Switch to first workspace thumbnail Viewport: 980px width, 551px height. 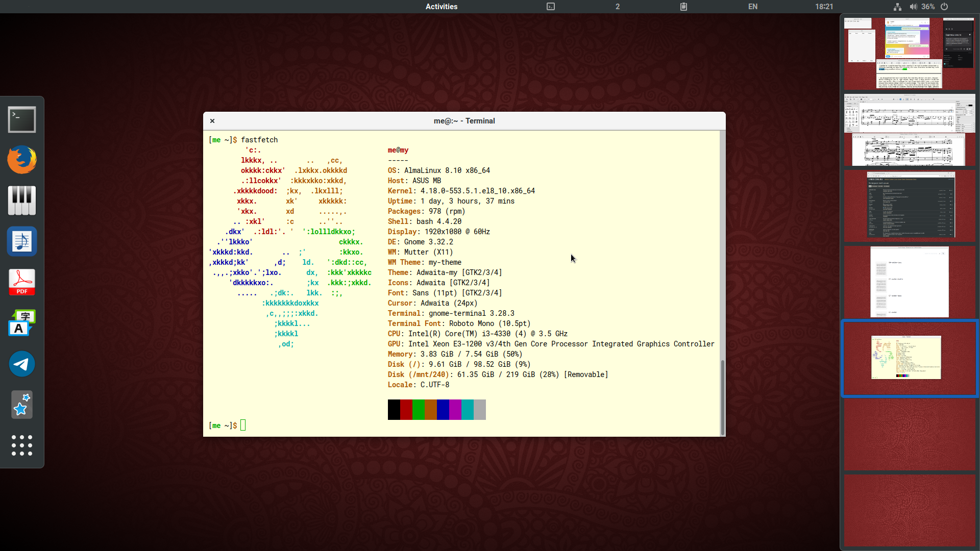click(x=909, y=54)
